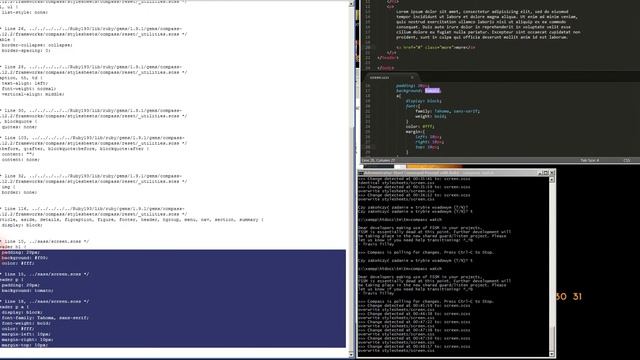Image resolution: width=640 pixels, height=360 pixels.
Task: Click the 'family: Tahoma, sans-serif;' line in editor
Action: click(x=447, y=111)
